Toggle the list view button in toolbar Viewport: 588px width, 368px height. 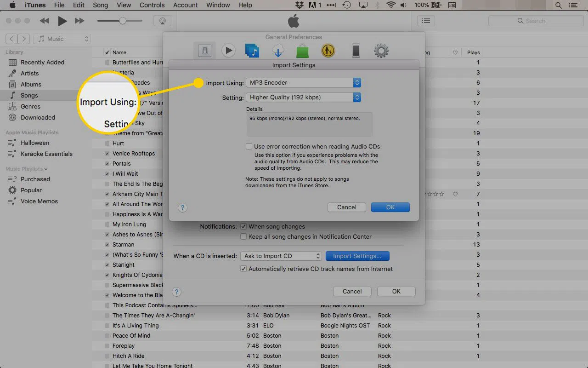coord(426,21)
